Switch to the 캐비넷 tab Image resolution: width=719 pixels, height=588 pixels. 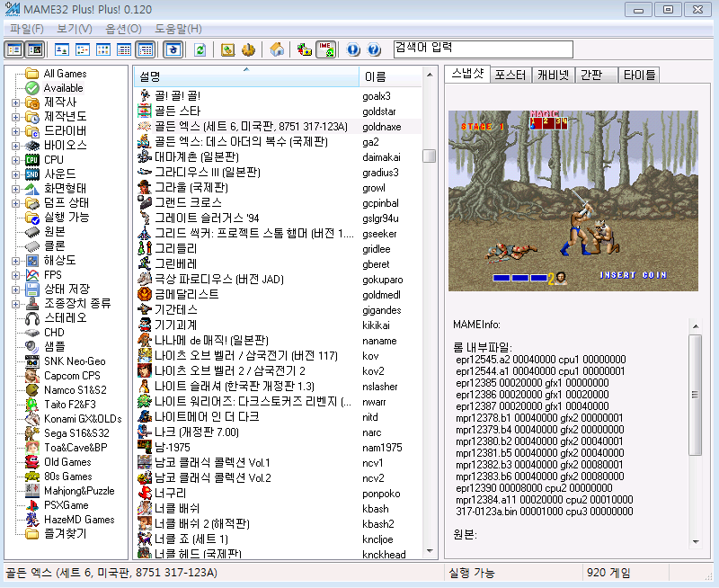click(554, 75)
